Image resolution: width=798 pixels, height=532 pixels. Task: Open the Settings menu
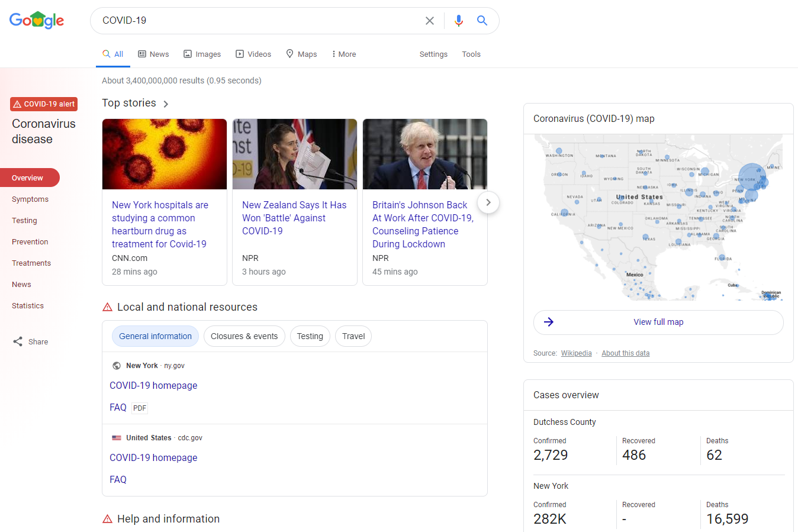coord(433,54)
